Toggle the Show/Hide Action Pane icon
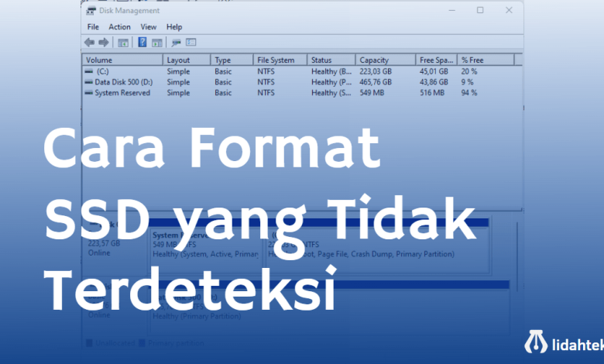The height and width of the screenshot is (364, 604). tap(156, 43)
